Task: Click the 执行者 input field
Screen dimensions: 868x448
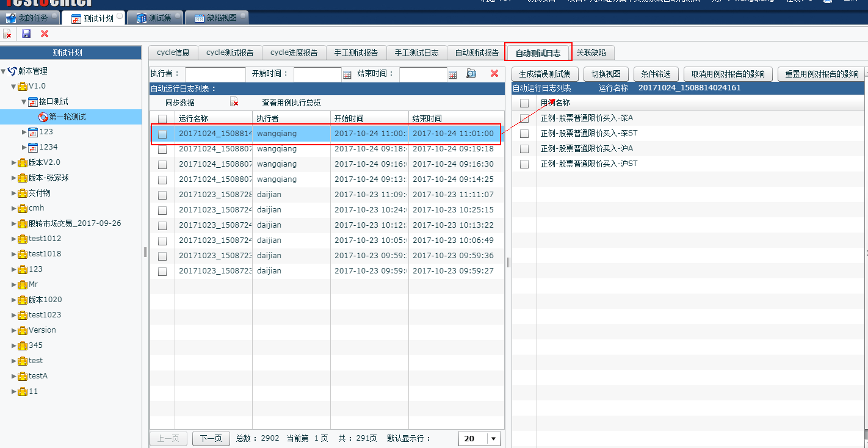Action: (x=215, y=74)
